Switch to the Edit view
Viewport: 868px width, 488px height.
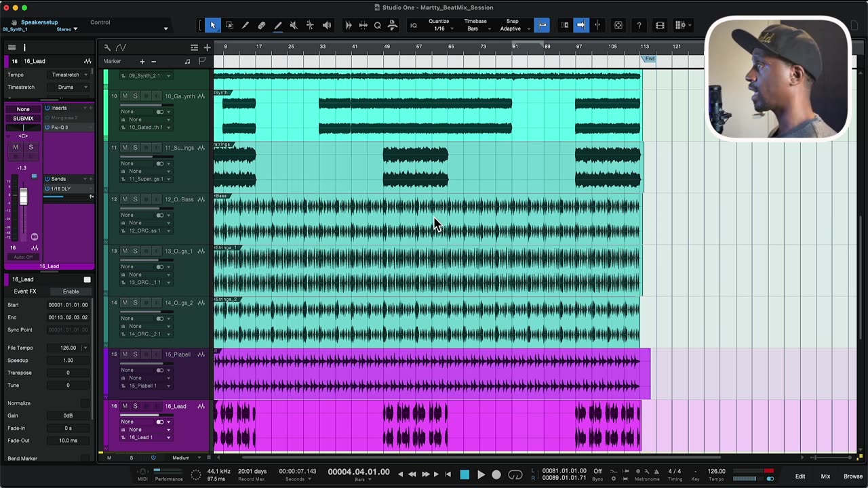coord(800,476)
